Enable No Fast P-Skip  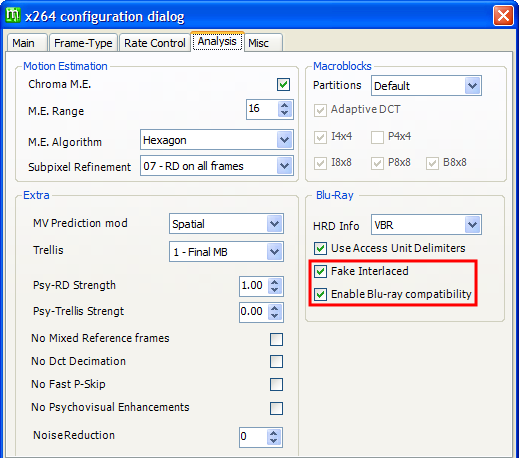coord(276,384)
